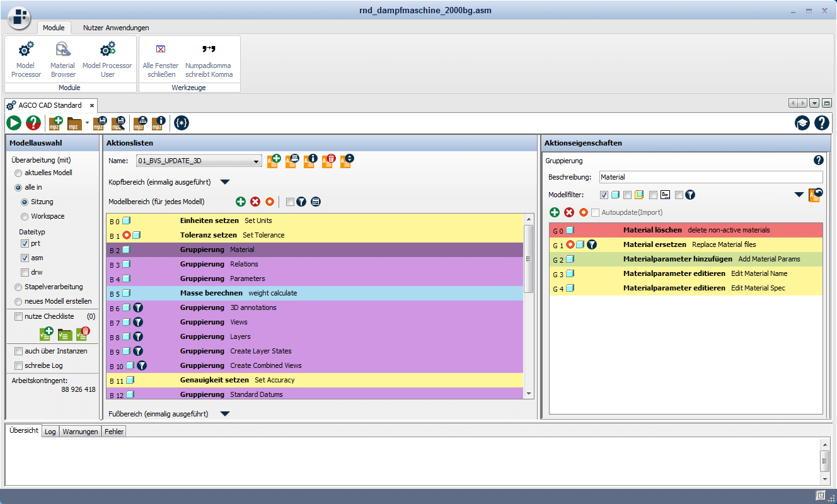Click the action list sort arrows icon
The image size is (837, 504).
point(347,161)
